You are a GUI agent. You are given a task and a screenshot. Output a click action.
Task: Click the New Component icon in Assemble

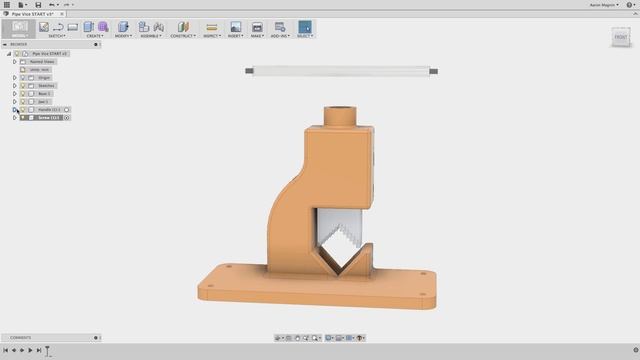pyautogui.click(x=144, y=27)
